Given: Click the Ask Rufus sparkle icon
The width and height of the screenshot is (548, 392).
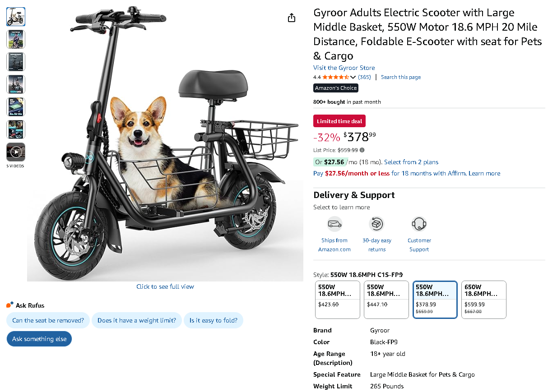Looking at the screenshot, I should [x=10, y=305].
